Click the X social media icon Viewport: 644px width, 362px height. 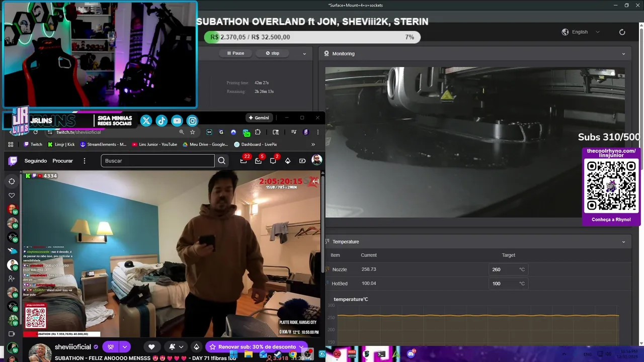tap(146, 121)
